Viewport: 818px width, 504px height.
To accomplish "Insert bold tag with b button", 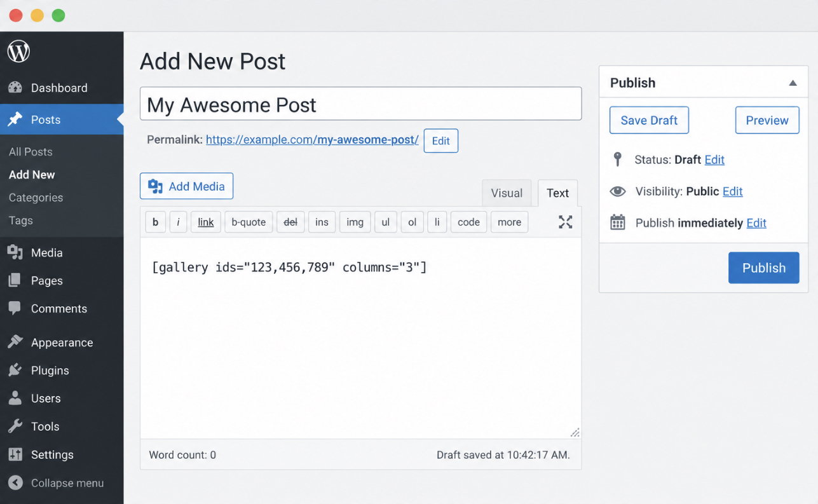I will pos(155,222).
